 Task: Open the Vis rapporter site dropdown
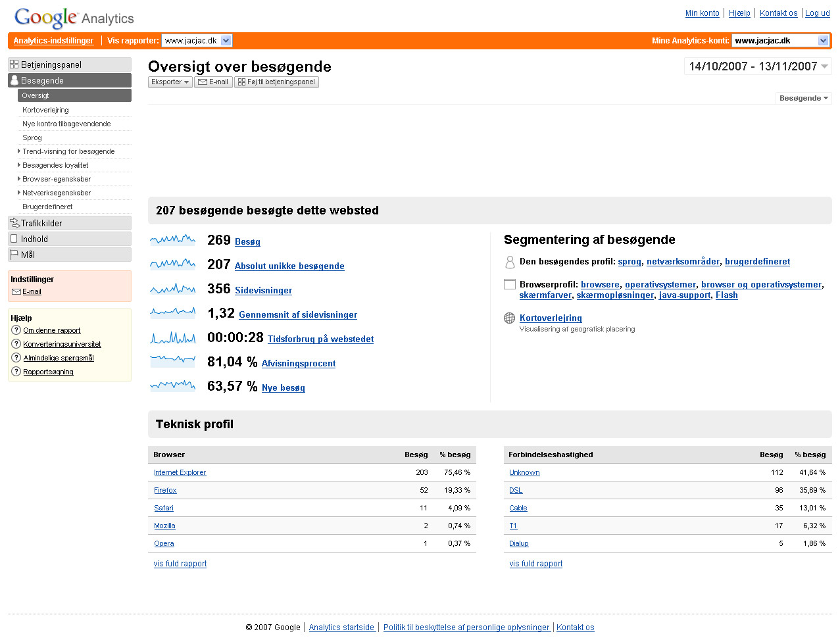(197, 41)
